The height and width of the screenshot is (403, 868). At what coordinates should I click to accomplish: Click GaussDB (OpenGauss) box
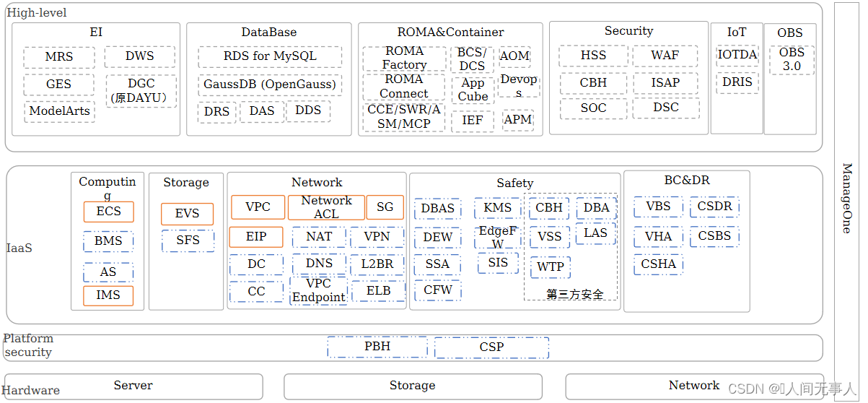270,84
